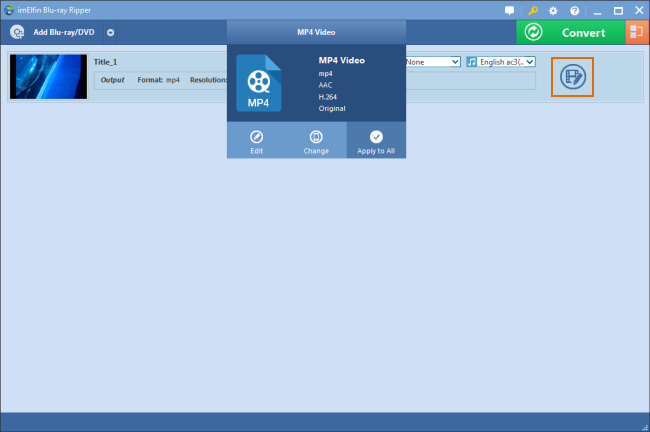Start conversion with the Convert button
This screenshot has height=432, width=650.
(x=570, y=32)
